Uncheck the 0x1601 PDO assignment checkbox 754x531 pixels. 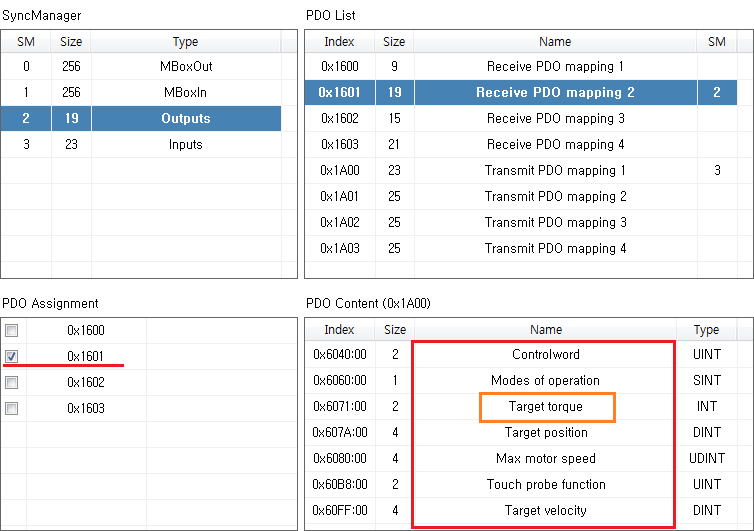12,356
